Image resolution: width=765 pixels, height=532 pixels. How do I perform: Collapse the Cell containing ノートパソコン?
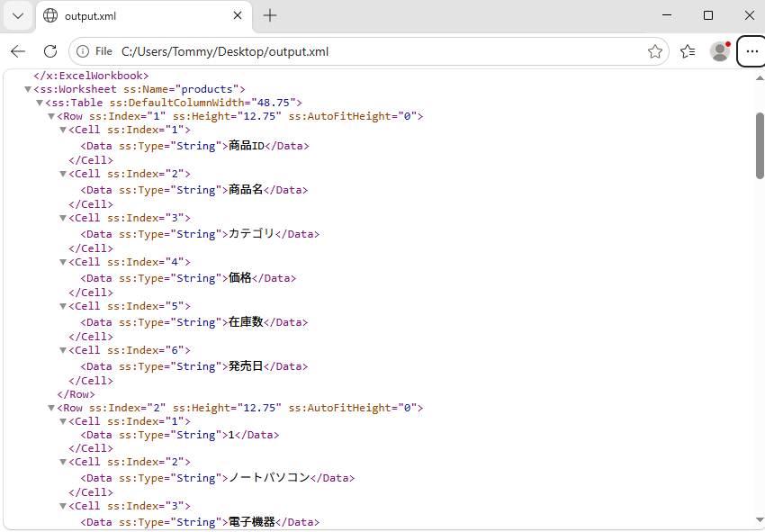click(63, 462)
